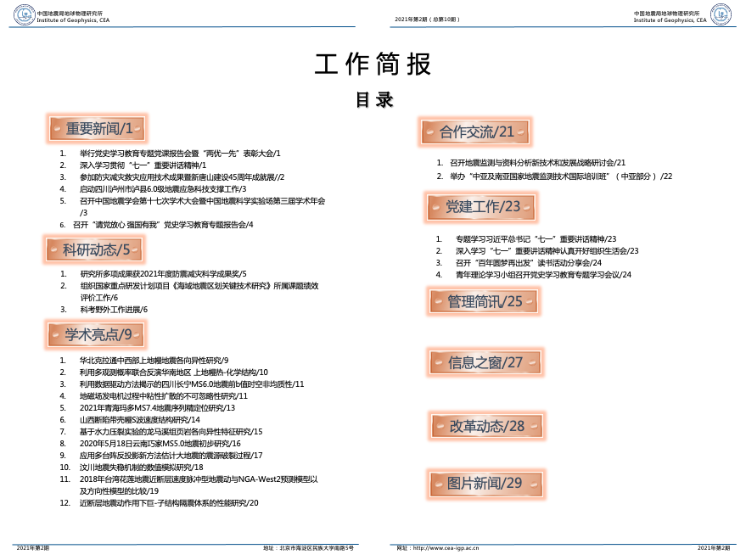
Task: Open the 重要新闻/1 section heading
Action: tap(99, 129)
